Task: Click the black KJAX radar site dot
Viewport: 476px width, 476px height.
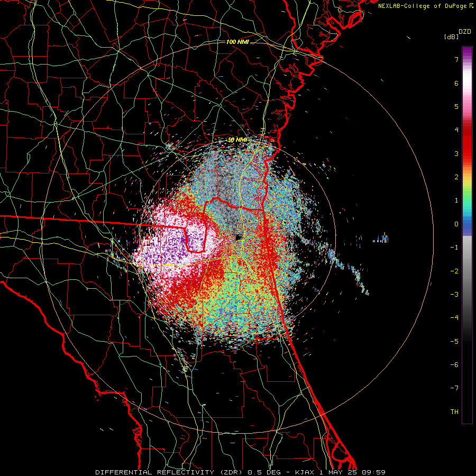Action: [239, 237]
